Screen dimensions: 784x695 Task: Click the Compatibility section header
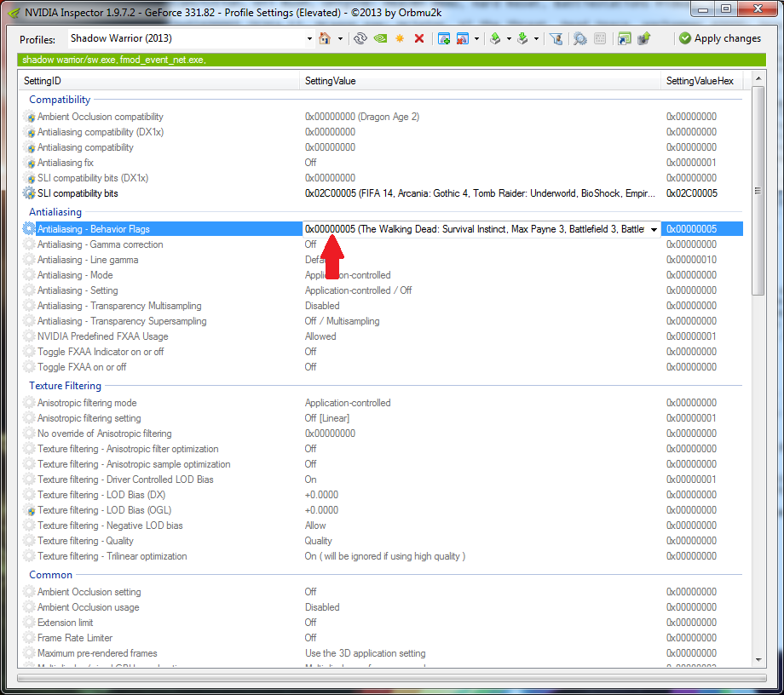tap(60, 100)
